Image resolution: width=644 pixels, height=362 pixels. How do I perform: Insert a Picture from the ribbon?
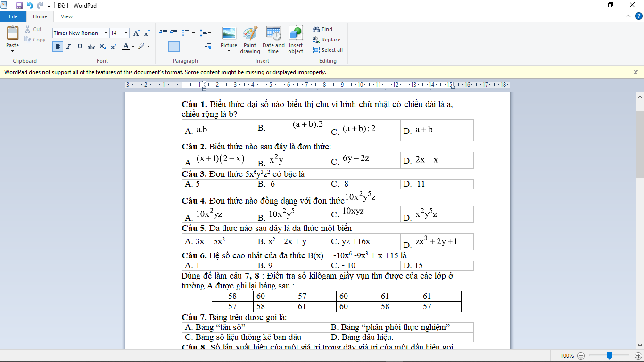229,34
